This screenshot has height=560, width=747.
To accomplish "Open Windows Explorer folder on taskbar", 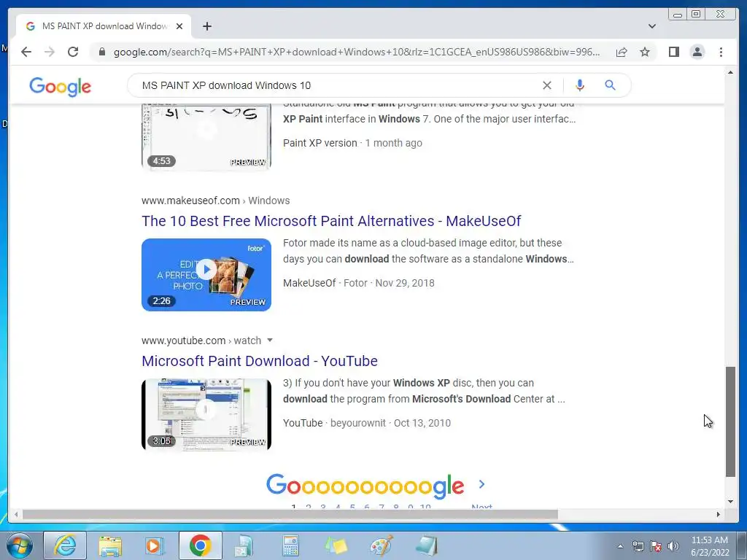I will (x=110, y=545).
